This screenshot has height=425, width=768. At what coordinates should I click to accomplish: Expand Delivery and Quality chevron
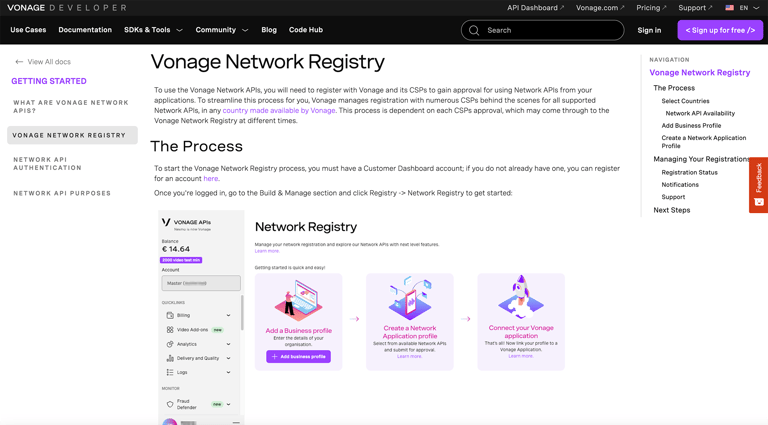click(228, 358)
